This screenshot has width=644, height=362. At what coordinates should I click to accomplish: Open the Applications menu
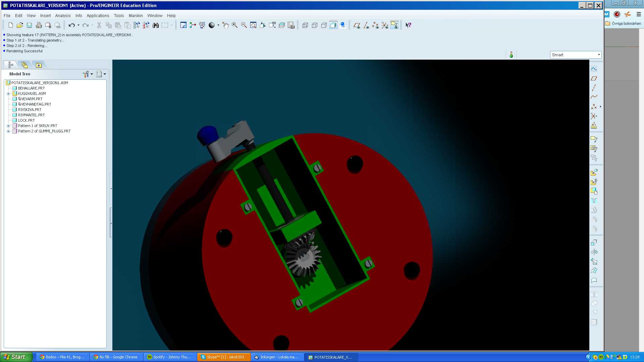tap(98, 16)
